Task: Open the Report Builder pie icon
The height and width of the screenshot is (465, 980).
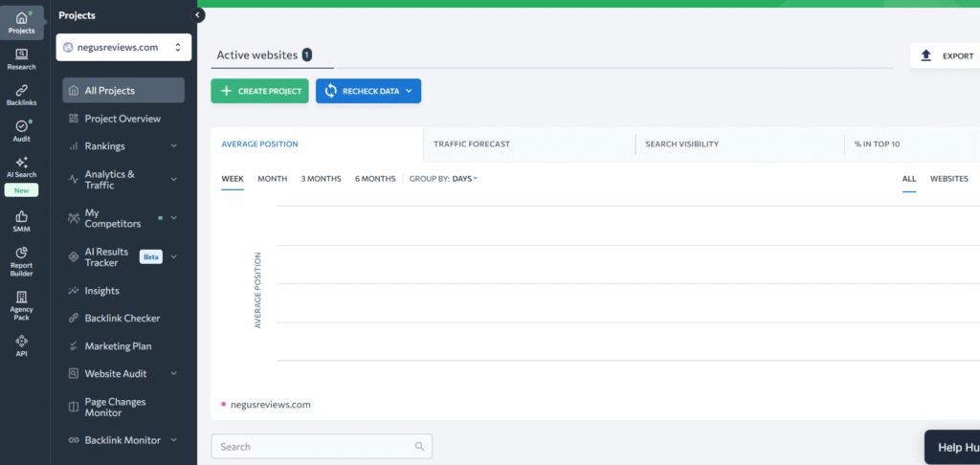Action: [x=21, y=253]
